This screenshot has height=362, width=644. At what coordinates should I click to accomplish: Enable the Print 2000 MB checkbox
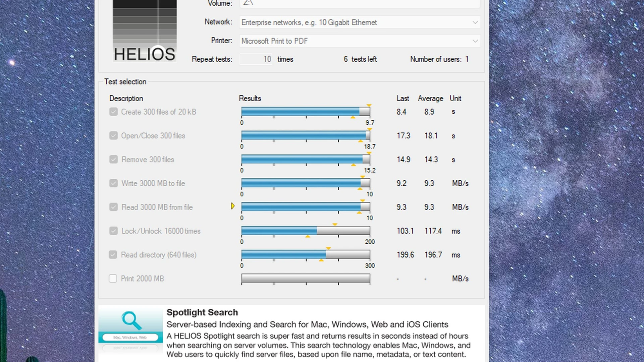113,279
